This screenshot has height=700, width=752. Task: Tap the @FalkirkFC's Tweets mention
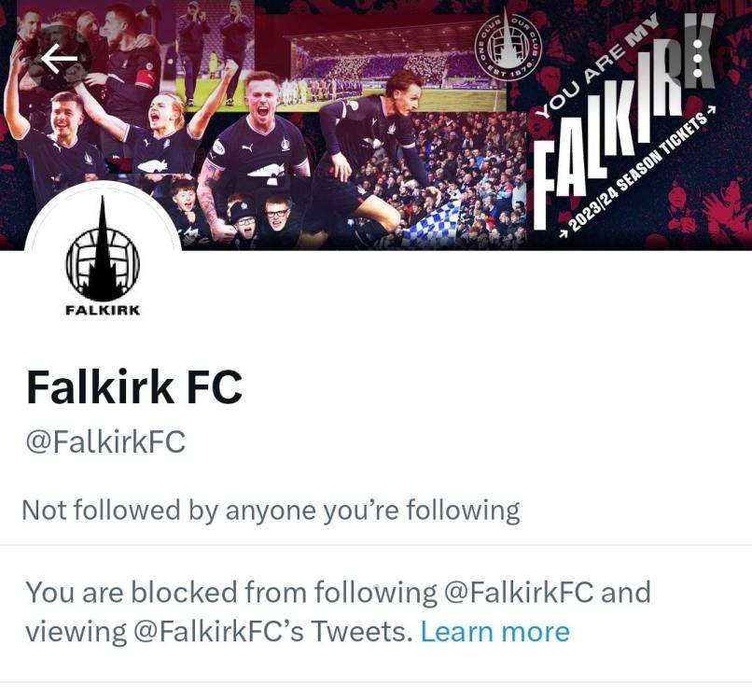click(272, 631)
